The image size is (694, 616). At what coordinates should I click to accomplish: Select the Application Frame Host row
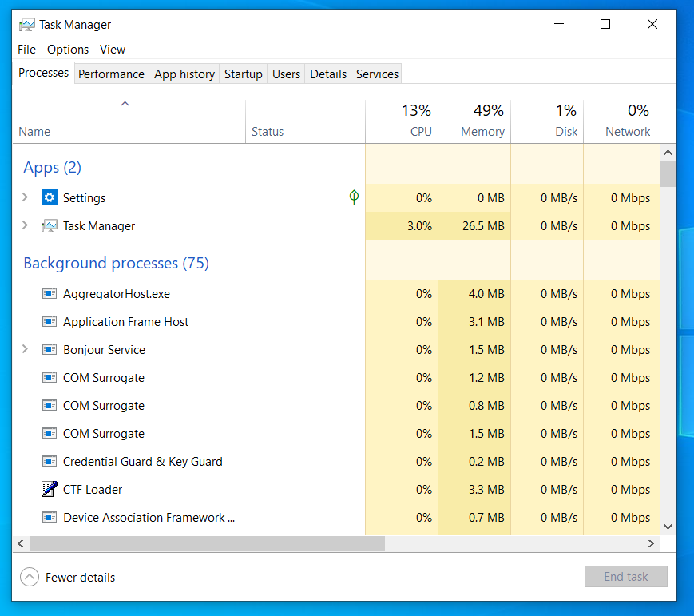(336, 321)
